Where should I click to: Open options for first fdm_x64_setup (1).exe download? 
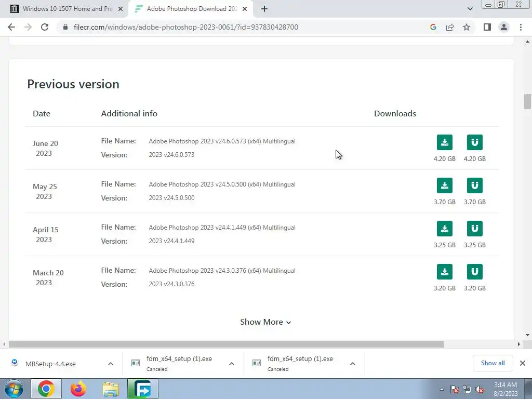coord(232,364)
